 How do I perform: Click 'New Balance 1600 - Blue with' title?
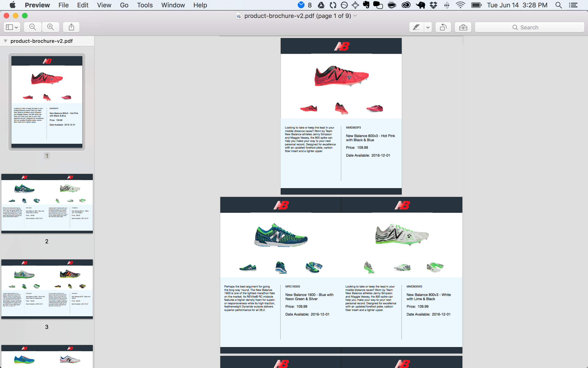pos(309,295)
